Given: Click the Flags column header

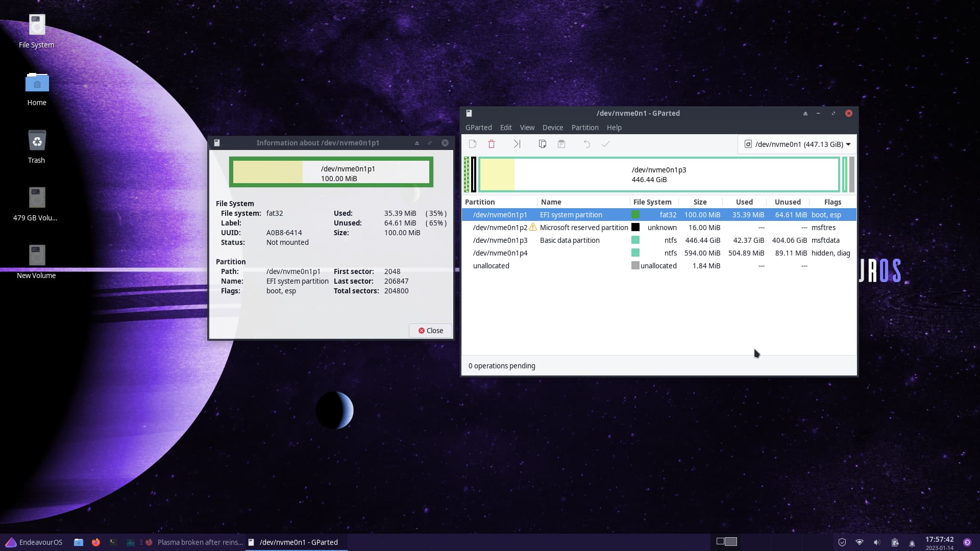Looking at the screenshot, I should click(832, 202).
